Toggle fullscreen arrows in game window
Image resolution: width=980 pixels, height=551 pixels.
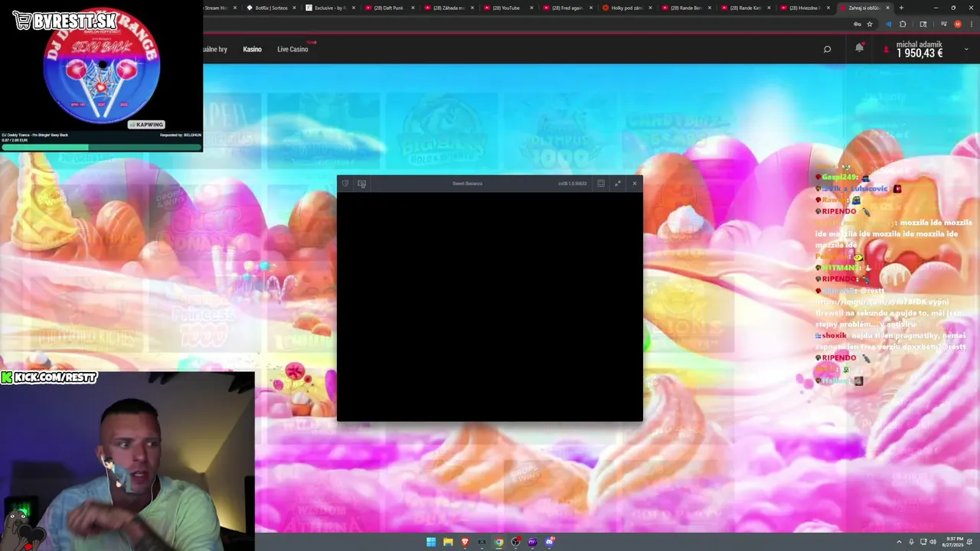tap(617, 184)
